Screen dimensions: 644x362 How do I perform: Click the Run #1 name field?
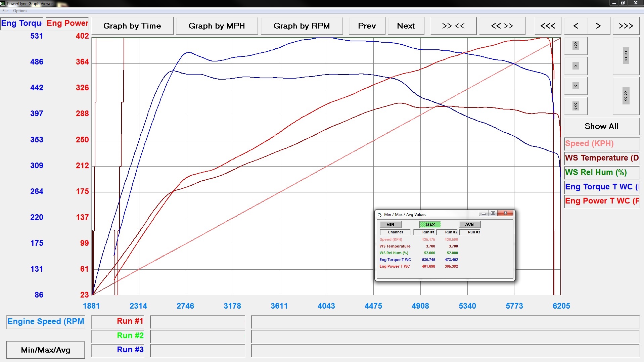click(198, 322)
